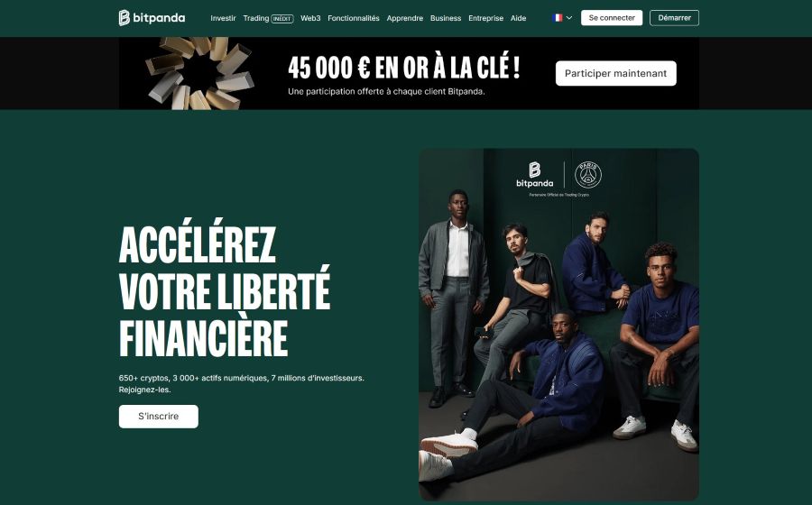The width and height of the screenshot is (812, 505).
Task: Expand the language dropdown chevron
Action: pyautogui.click(x=569, y=18)
